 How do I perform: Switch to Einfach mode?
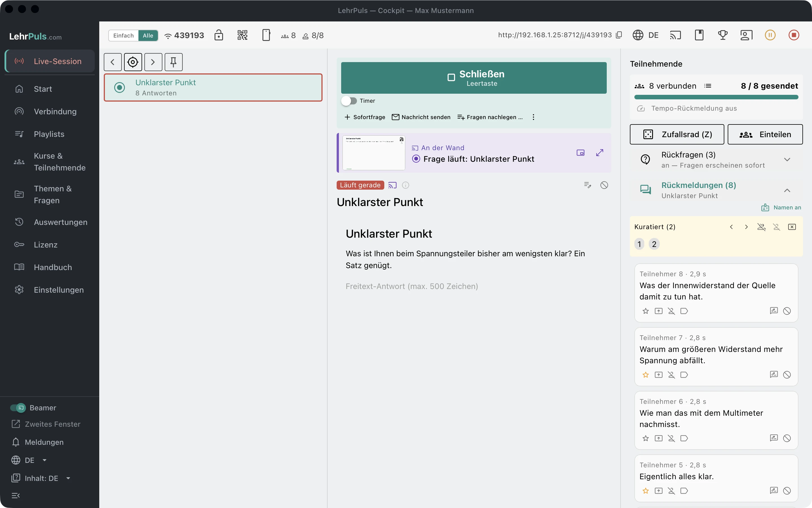123,36
